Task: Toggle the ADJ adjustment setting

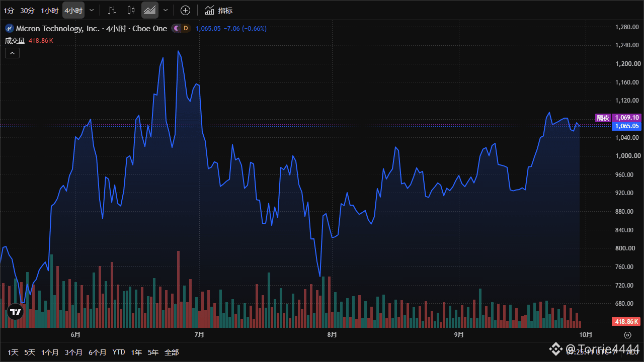Action: [x=632, y=352]
